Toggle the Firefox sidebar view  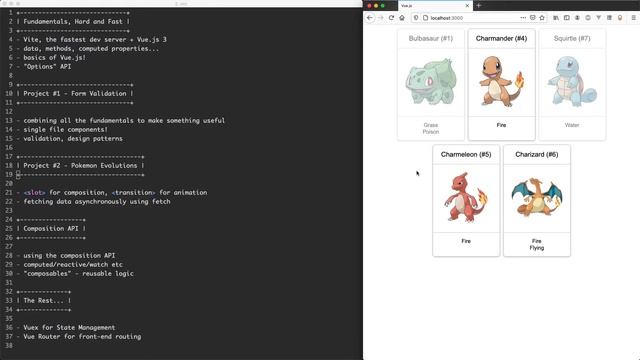pos(567,18)
